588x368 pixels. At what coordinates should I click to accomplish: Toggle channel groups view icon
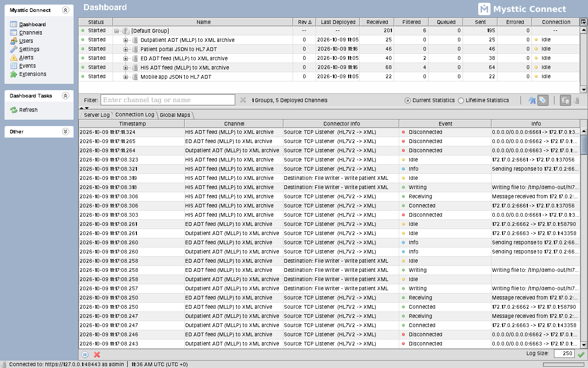(565, 100)
